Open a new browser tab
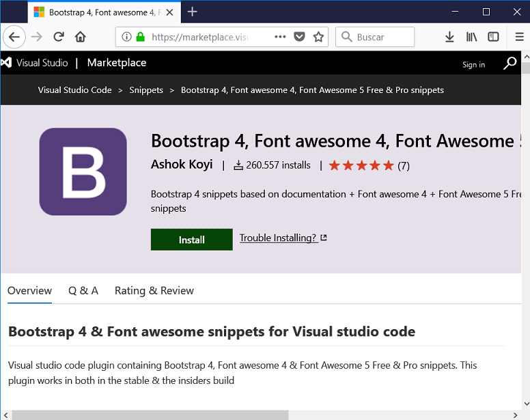The height and width of the screenshot is (420, 530). pos(193,12)
